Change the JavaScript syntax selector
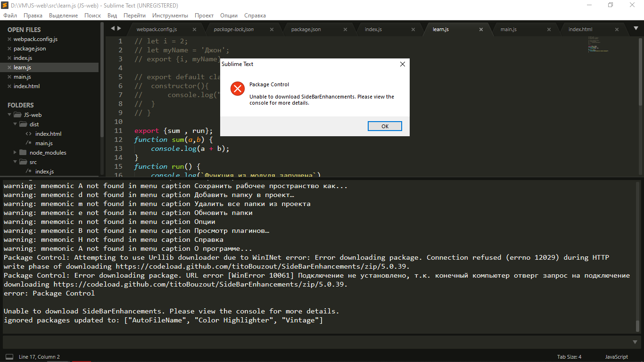 click(x=616, y=357)
